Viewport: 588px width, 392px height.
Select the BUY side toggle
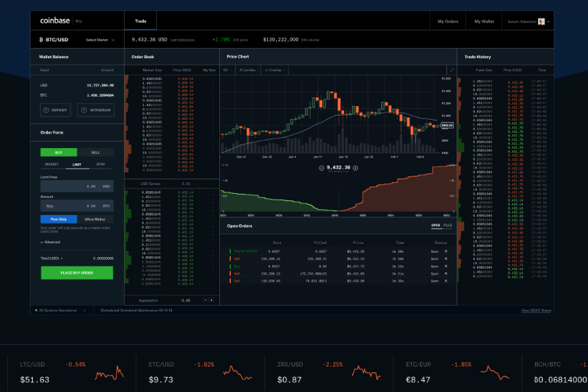(x=59, y=152)
